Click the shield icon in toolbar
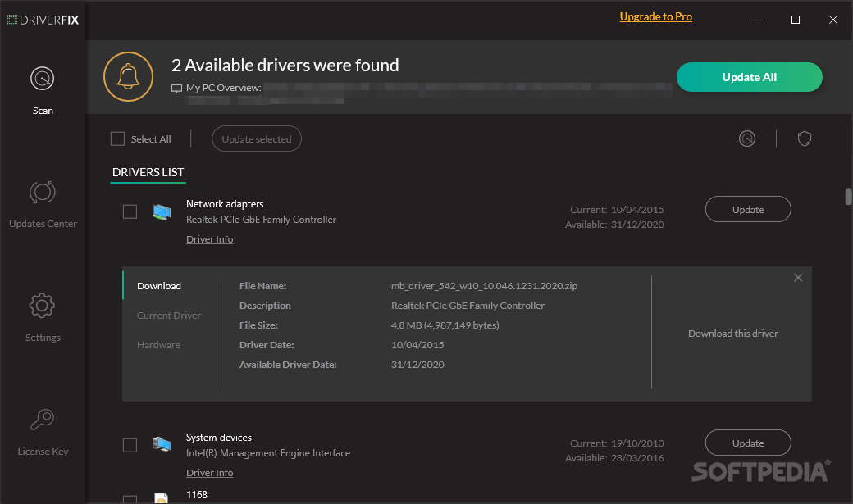The width and height of the screenshot is (853, 504). pos(805,138)
